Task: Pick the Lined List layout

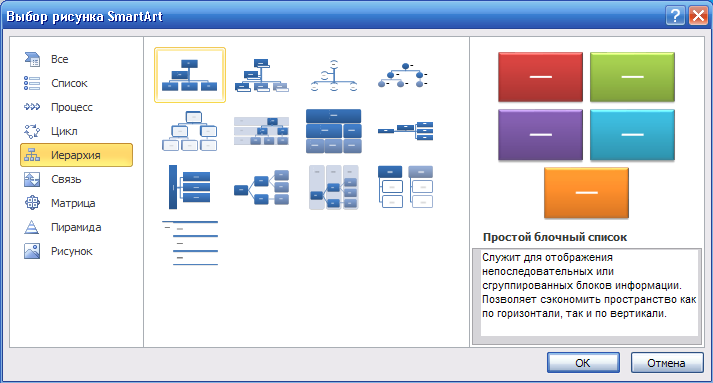Action: point(190,243)
